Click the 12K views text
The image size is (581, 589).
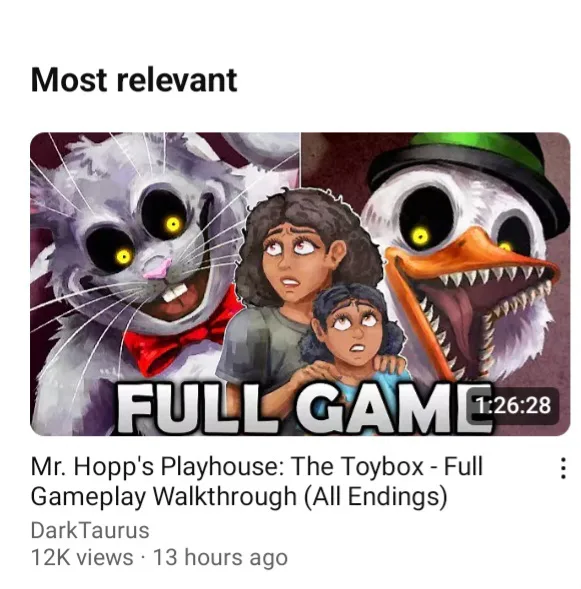[82, 557]
